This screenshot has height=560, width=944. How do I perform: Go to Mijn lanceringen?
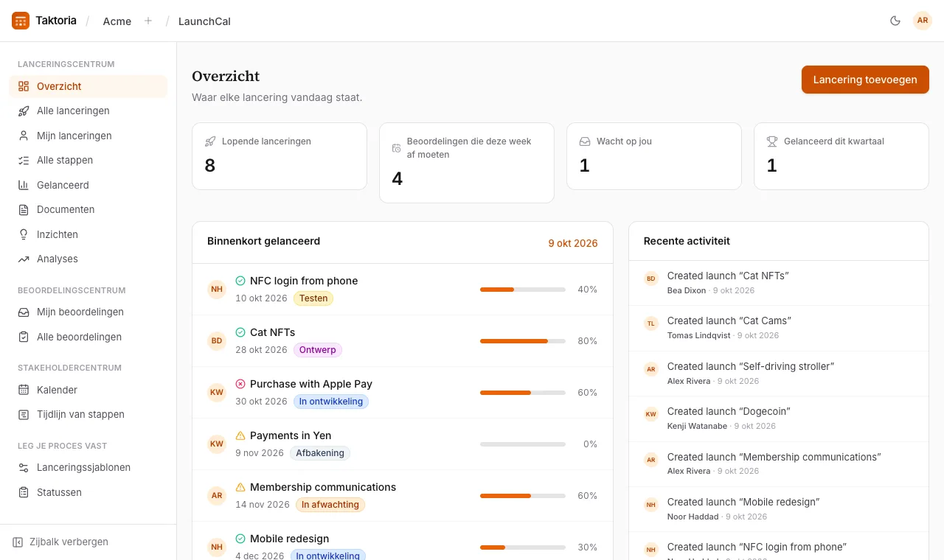tap(88, 136)
